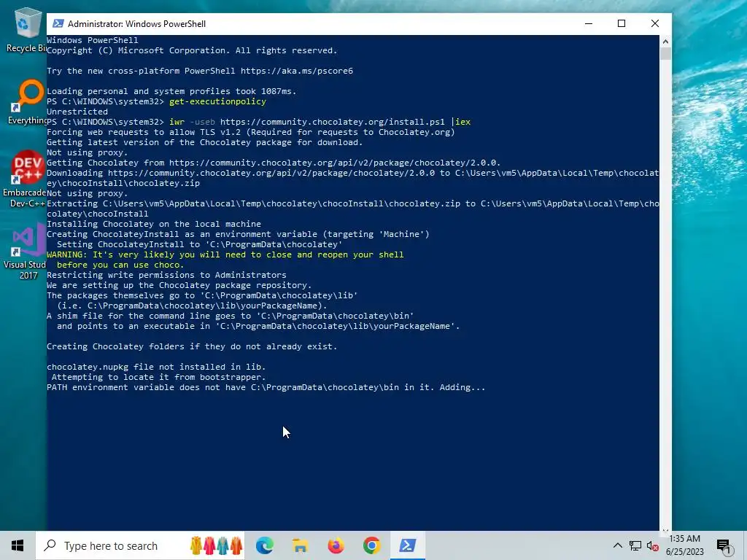Open File Explorer from the taskbar
Viewport: 747px width, 560px height.
(300, 545)
